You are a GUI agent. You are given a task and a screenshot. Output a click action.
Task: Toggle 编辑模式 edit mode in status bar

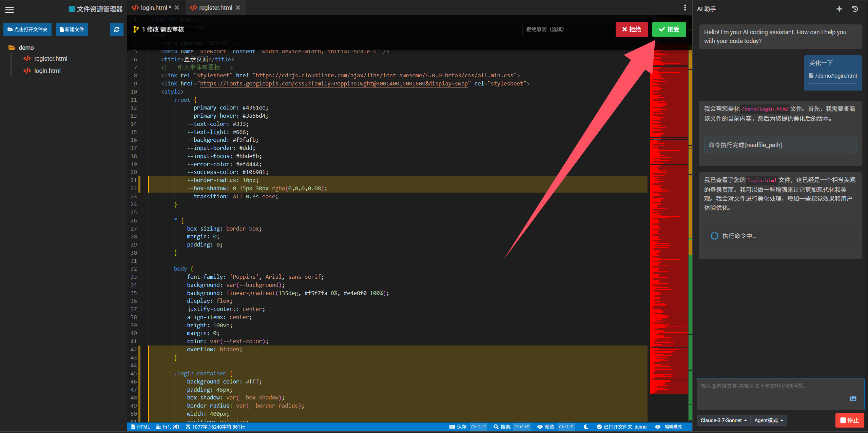tap(668, 427)
